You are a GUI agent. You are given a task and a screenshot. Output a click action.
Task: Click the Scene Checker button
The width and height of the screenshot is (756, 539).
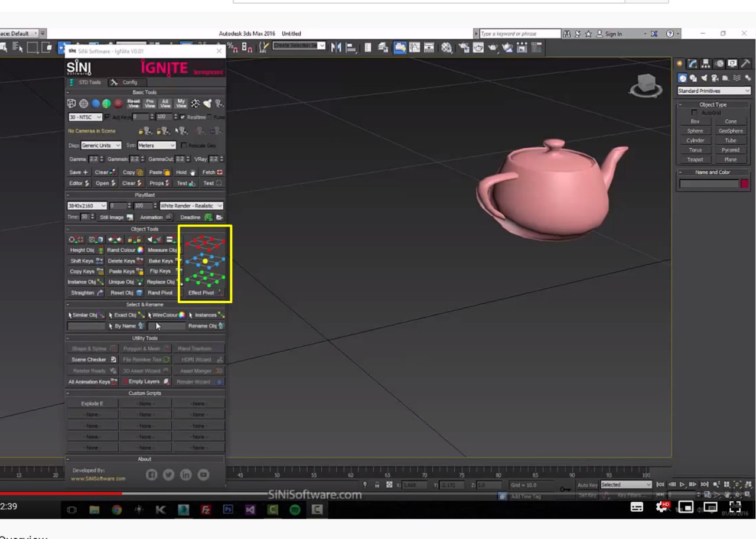[93, 359]
